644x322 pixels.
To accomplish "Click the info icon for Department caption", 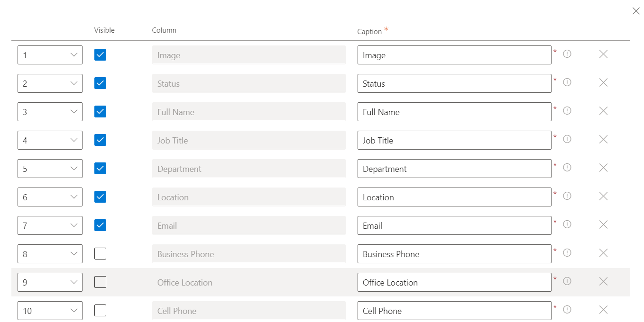I will [567, 168].
